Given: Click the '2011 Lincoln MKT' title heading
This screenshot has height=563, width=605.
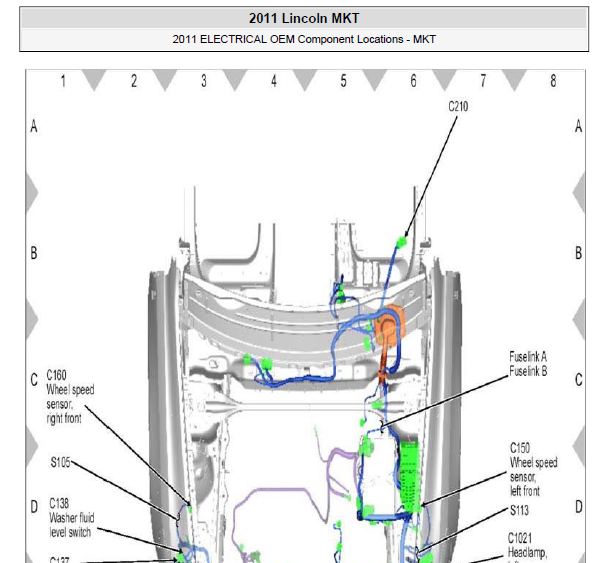Looking at the screenshot, I should click(304, 18).
